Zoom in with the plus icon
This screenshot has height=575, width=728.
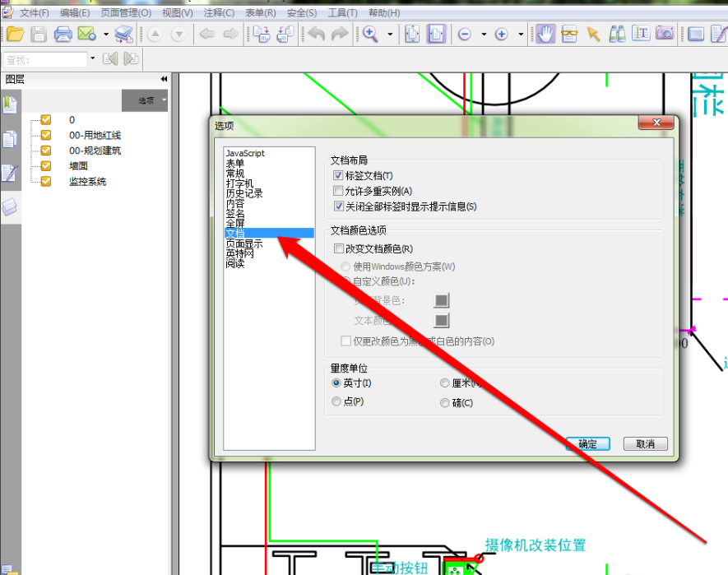click(502, 34)
